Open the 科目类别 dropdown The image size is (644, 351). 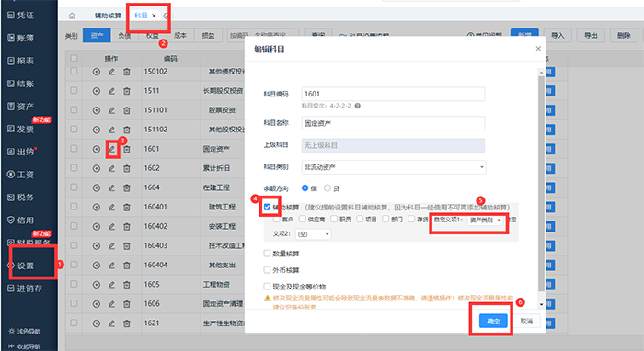coord(394,167)
